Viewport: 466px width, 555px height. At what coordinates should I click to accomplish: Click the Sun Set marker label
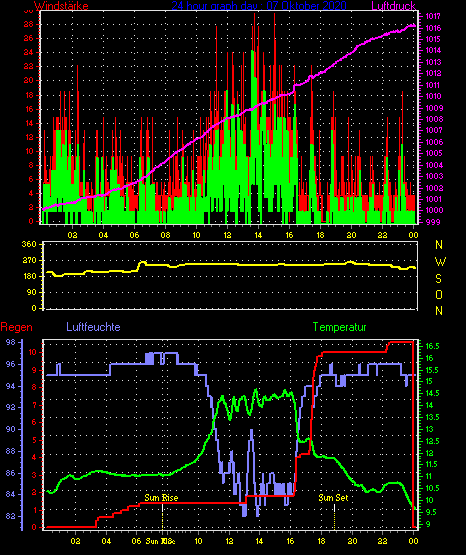[x=333, y=498]
